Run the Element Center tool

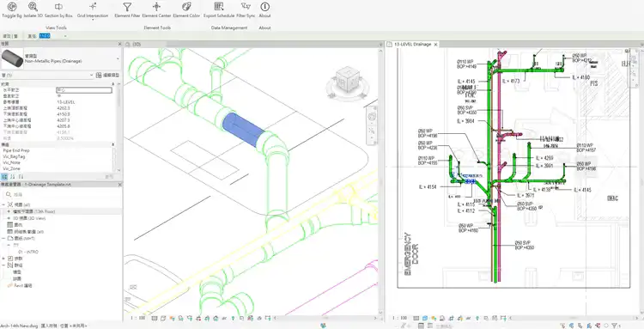[156, 9]
